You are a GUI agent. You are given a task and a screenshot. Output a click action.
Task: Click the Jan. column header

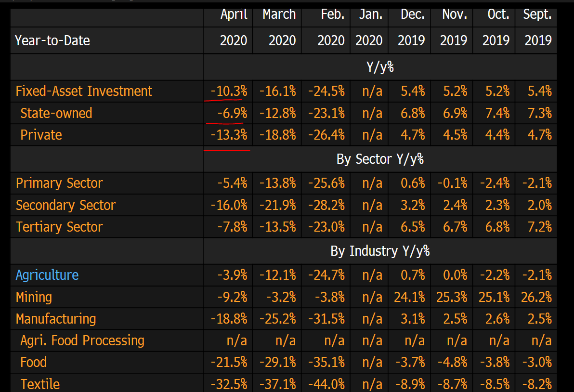[371, 14]
